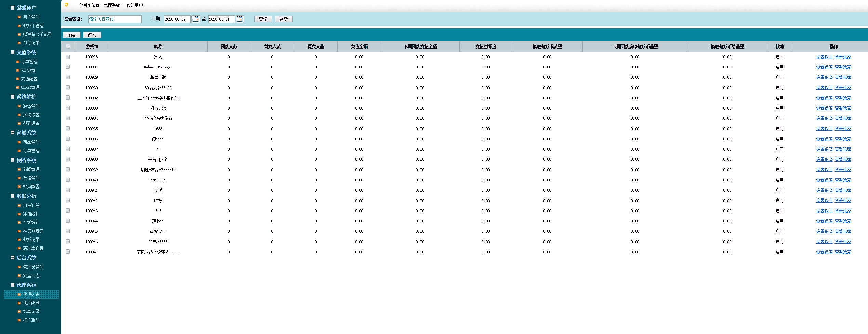The height and width of the screenshot is (334, 868).
Task: Click the orange bullet icon beside 代理列表
Action: [19, 294]
